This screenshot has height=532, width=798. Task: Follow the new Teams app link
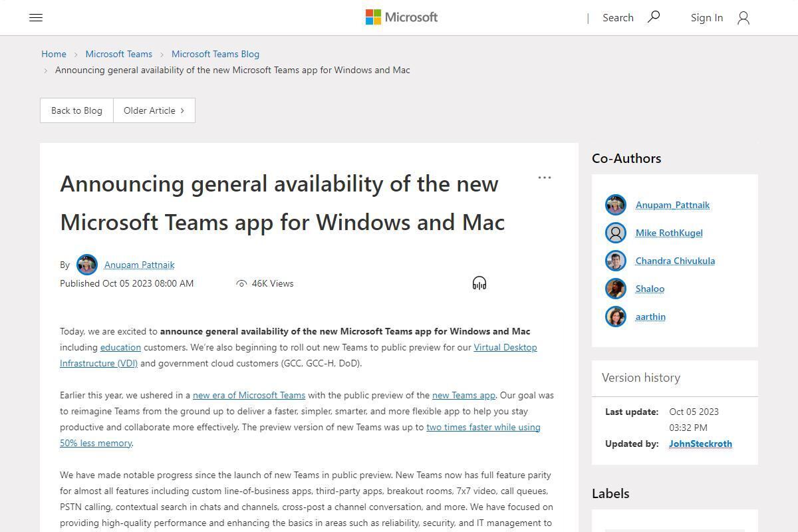pyautogui.click(x=464, y=395)
